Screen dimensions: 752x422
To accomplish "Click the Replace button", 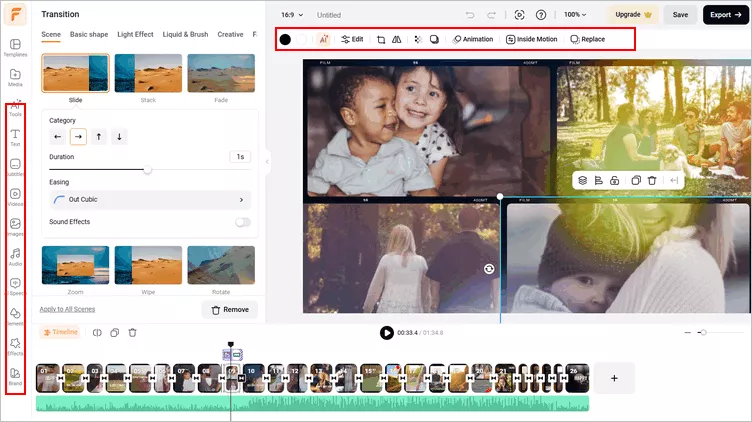I will (588, 39).
